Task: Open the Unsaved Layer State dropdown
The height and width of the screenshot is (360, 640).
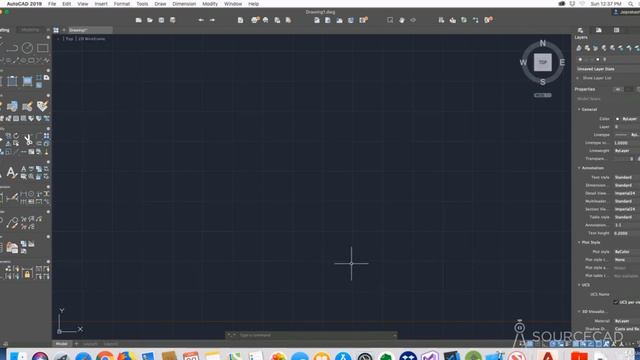Action: (608, 69)
